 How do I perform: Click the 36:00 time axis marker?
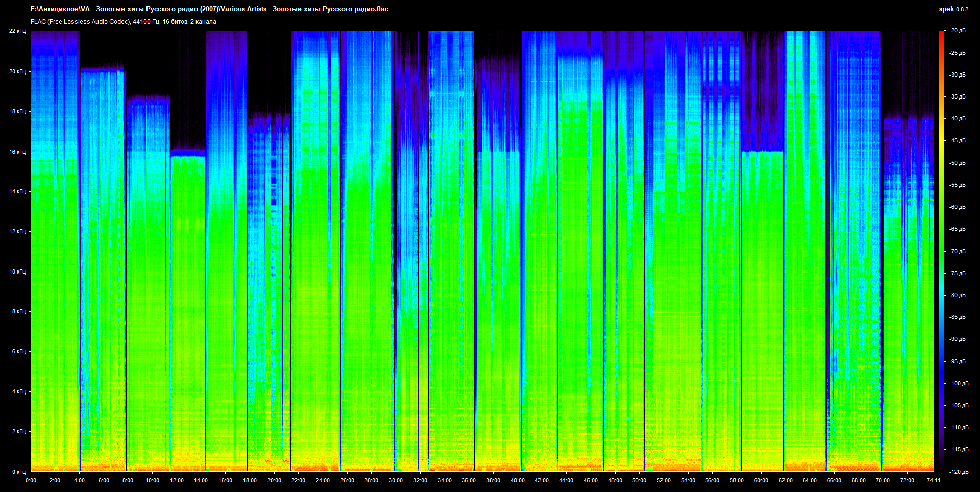click(469, 480)
